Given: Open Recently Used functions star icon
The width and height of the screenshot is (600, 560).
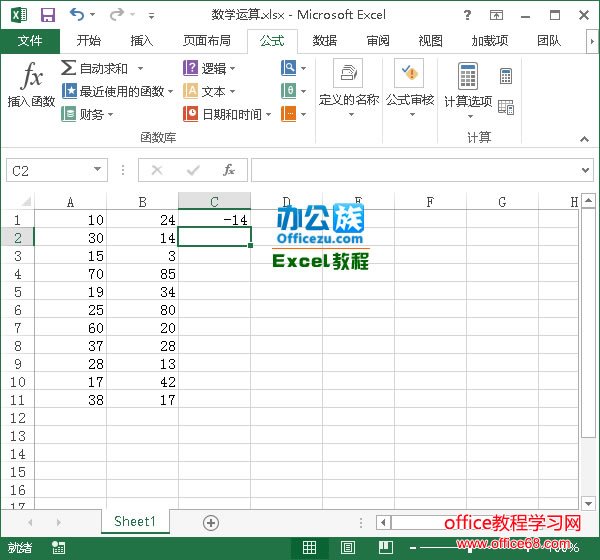Looking at the screenshot, I should click(69, 91).
